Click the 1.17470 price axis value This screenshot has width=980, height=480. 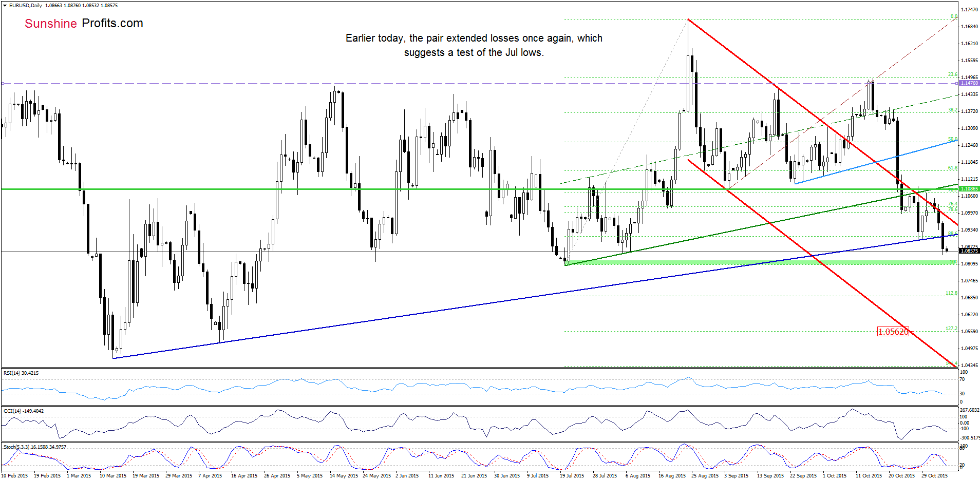(x=969, y=10)
